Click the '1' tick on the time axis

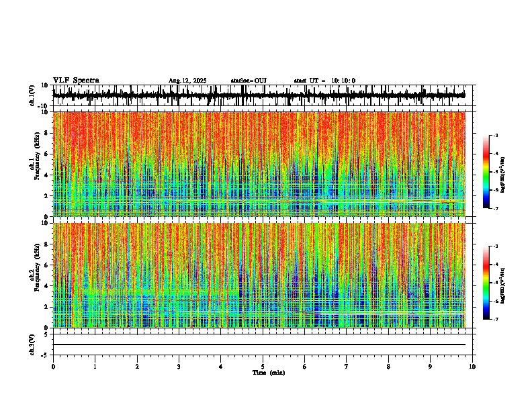pyautogui.click(x=95, y=367)
